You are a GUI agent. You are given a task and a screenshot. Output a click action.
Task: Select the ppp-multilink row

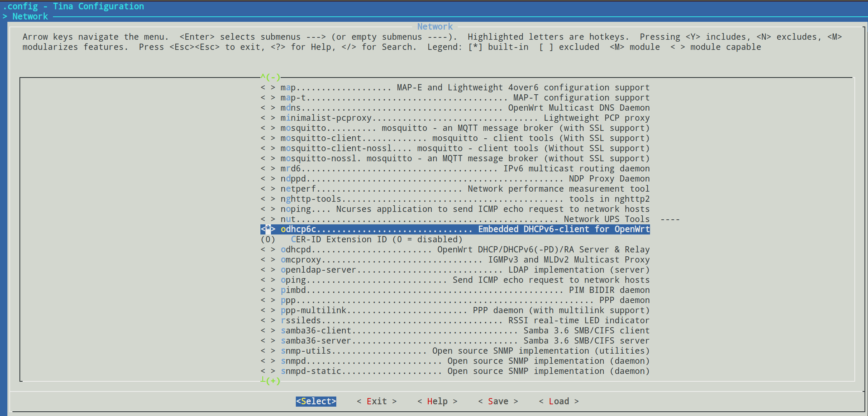click(x=455, y=310)
